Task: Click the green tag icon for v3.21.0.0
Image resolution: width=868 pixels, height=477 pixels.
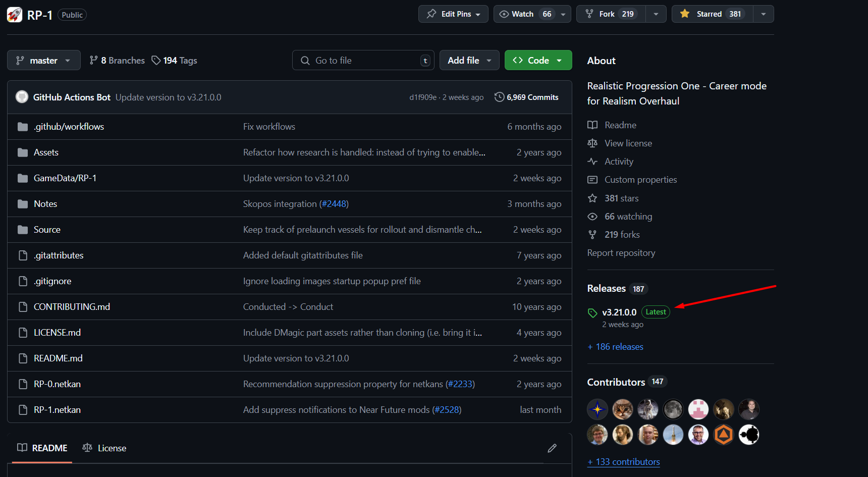Action: (x=592, y=313)
